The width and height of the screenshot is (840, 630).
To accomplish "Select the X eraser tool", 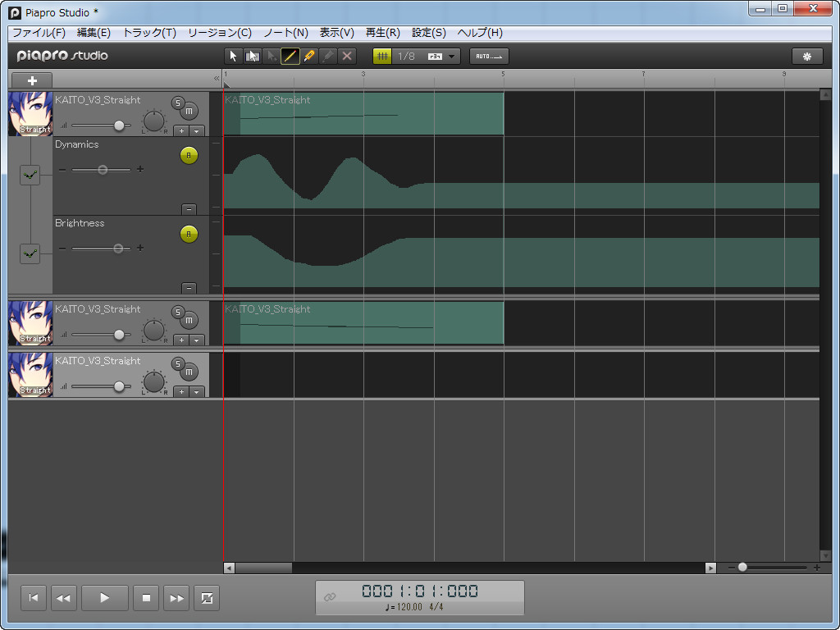I will 347,57.
